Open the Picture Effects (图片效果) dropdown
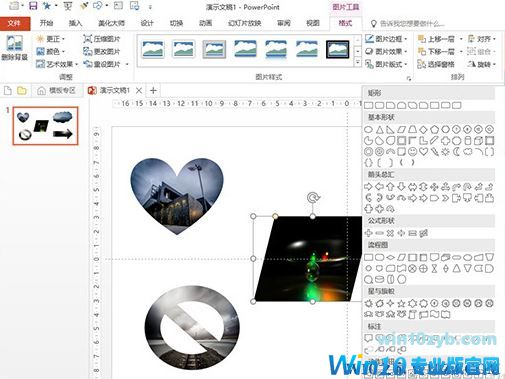Viewport: 505px width, 379px height. (x=386, y=51)
